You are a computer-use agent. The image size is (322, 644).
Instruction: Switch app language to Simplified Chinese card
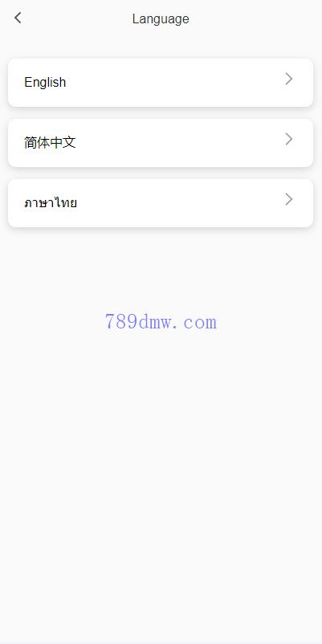click(x=161, y=143)
